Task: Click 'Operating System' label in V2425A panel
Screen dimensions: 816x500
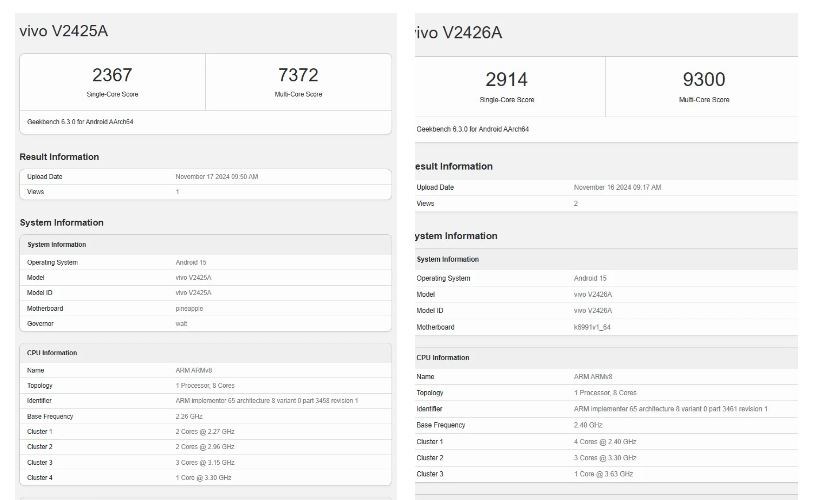Action: pos(52,263)
